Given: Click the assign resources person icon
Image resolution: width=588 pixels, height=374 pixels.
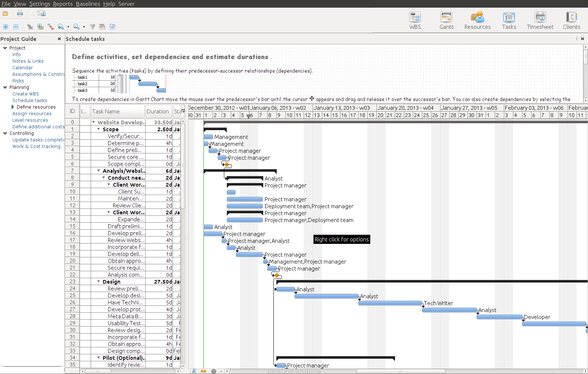Looking at the screenshot, I should click(40, 27).
